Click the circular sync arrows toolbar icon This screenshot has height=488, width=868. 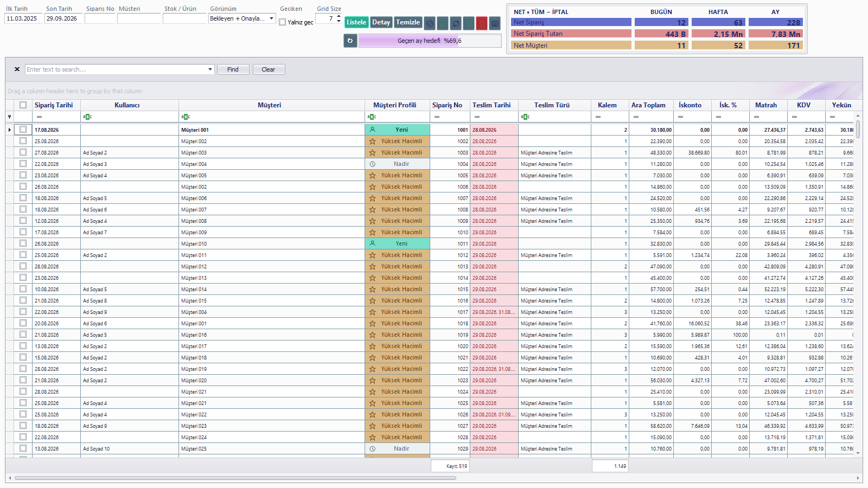click(x=456, y=23)
